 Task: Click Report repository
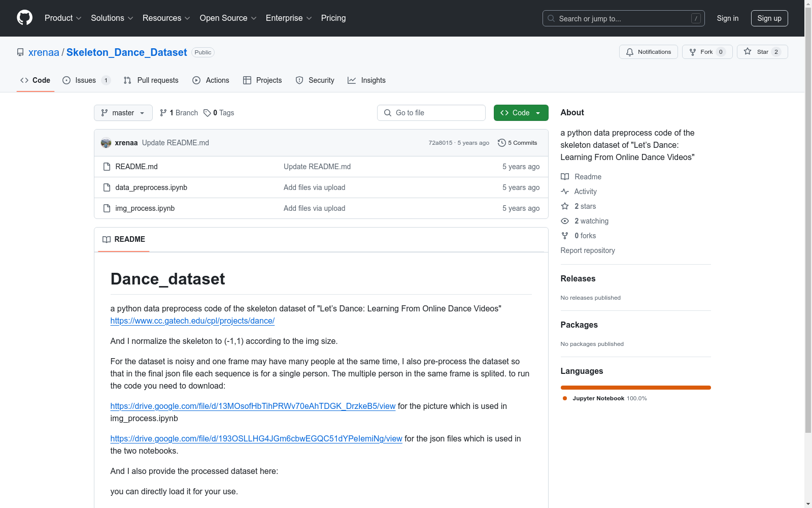[x=588, y=250]
